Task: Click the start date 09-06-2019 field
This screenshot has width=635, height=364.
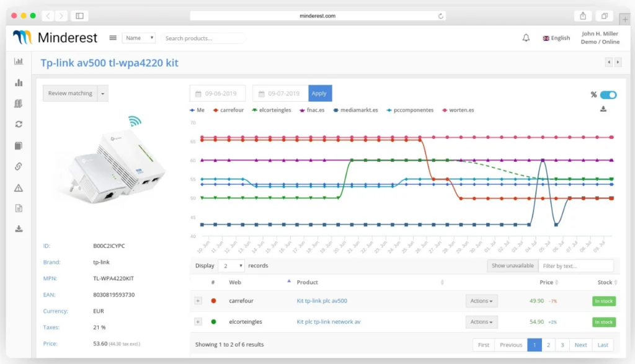Action: [218, 94]
